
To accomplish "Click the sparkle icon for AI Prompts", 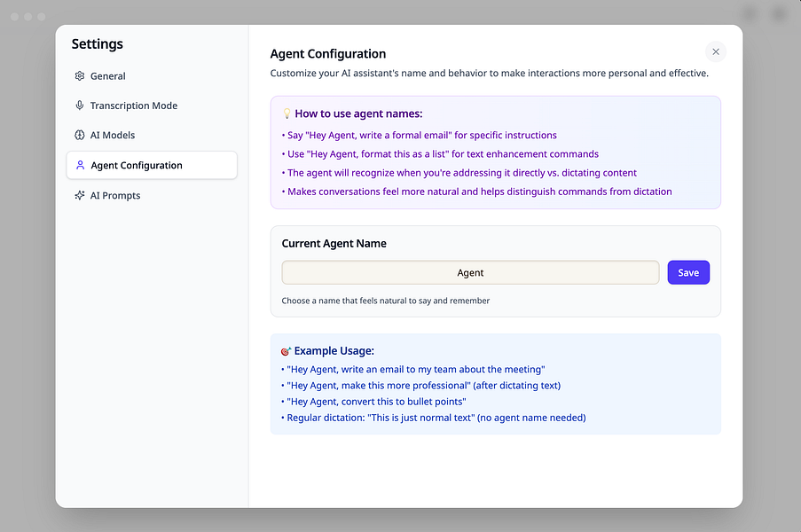I will (80, 196).
